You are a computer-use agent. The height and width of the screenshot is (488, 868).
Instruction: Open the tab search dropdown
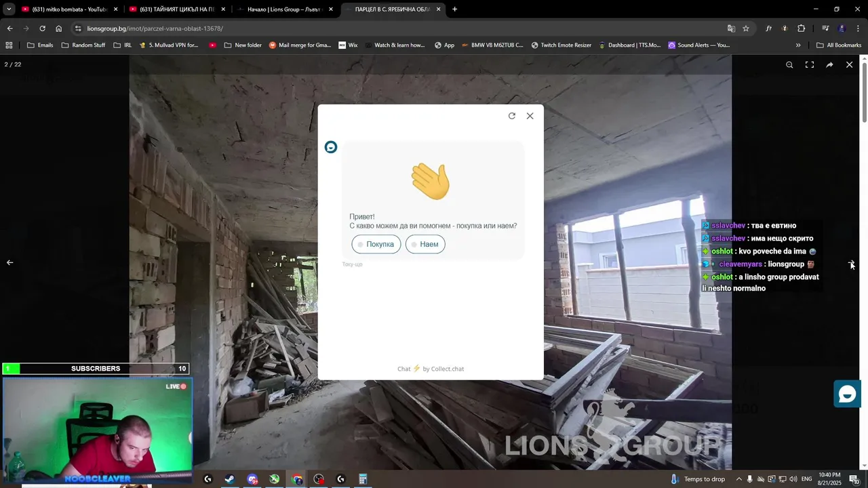[x=9, y=9]
